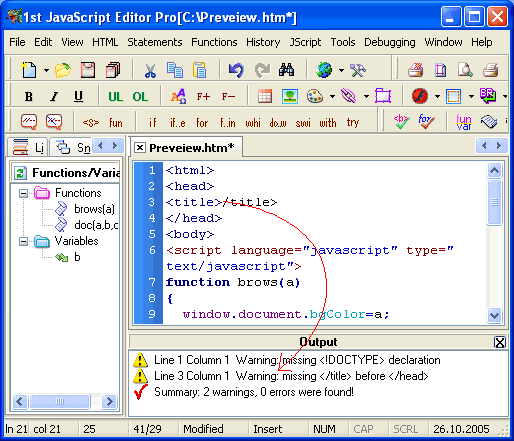Toggle Bold formatting button
This screenshot has height=441, width=514.
29,96
